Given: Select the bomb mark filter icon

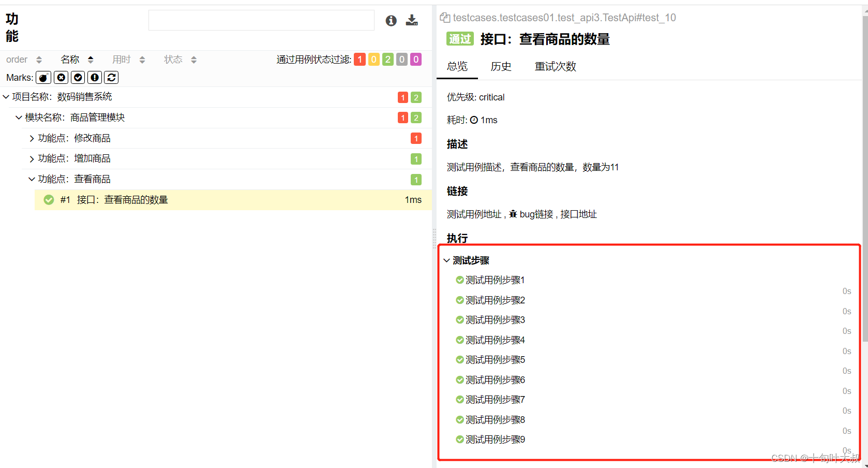Looking at the screenshot, I should click(43, 77).
